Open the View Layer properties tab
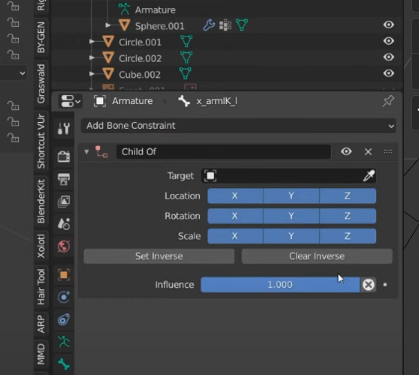Image resolution: width=419 pixels, height=375 pixels. click(x=63, y=201)
